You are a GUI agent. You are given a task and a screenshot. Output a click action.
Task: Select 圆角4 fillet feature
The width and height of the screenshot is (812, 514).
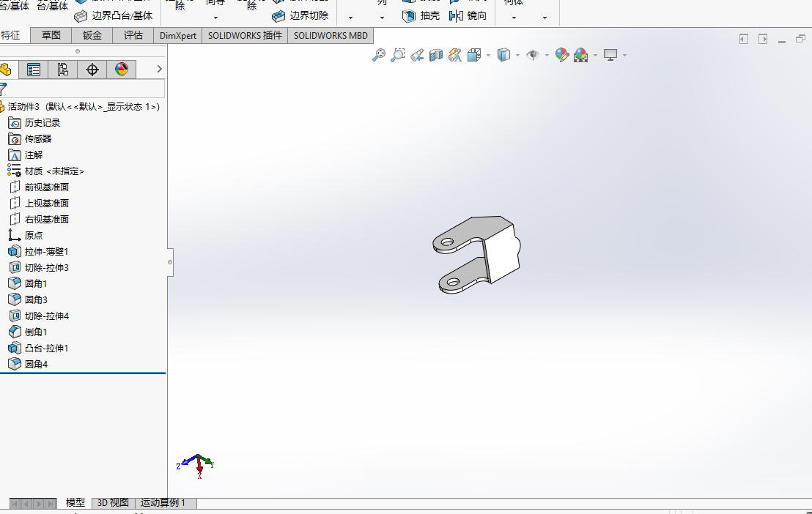pos(28,364)
